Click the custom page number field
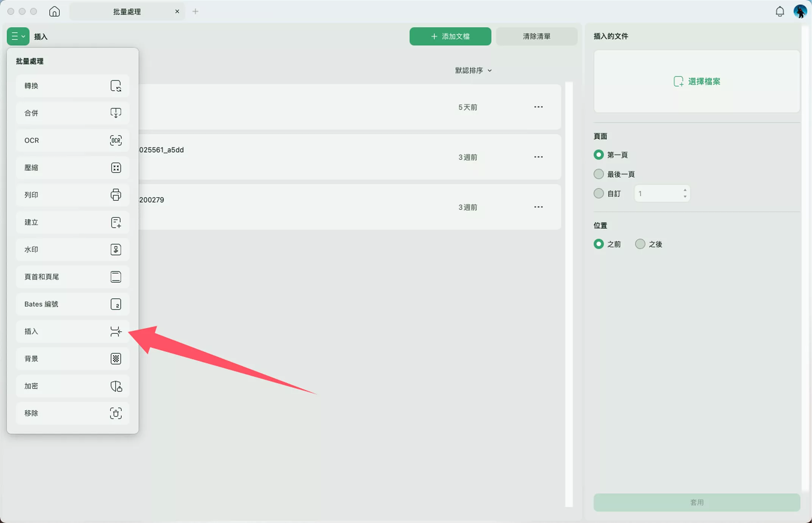 [662, 194]
